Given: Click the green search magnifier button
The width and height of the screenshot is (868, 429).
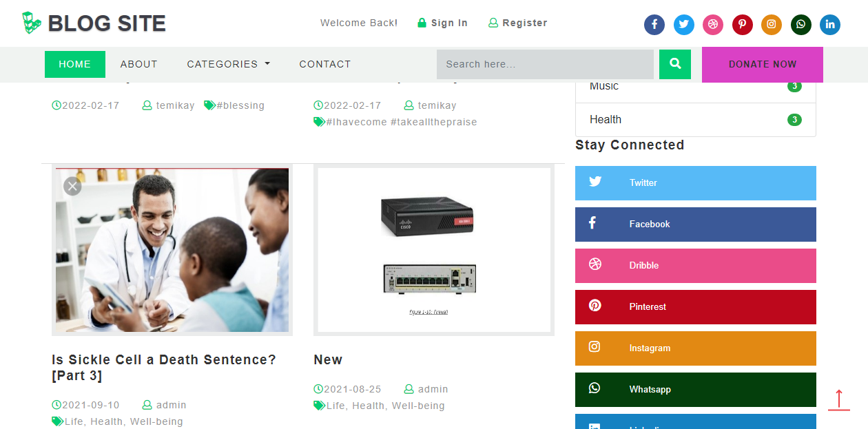Looking at the screenshot, I should pyautogui.click(x=675, y=64).
